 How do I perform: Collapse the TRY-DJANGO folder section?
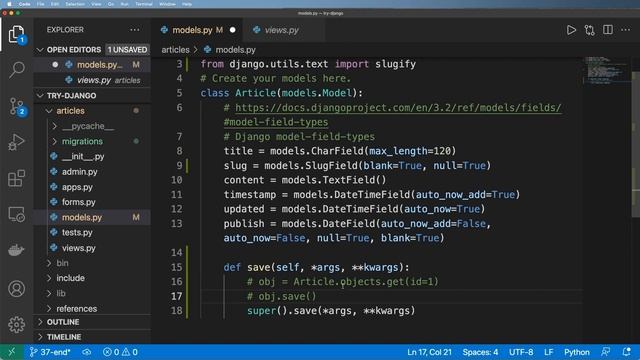point(92,96)
